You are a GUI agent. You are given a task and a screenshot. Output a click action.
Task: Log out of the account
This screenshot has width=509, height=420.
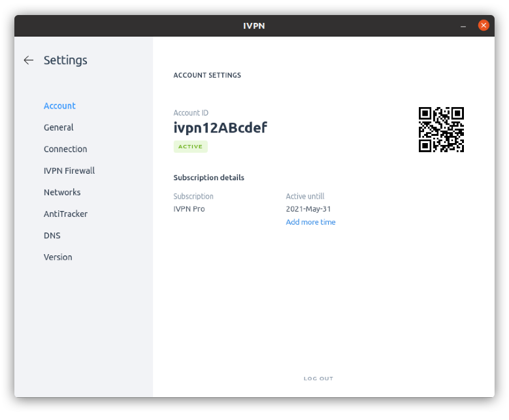pos(318,378)
